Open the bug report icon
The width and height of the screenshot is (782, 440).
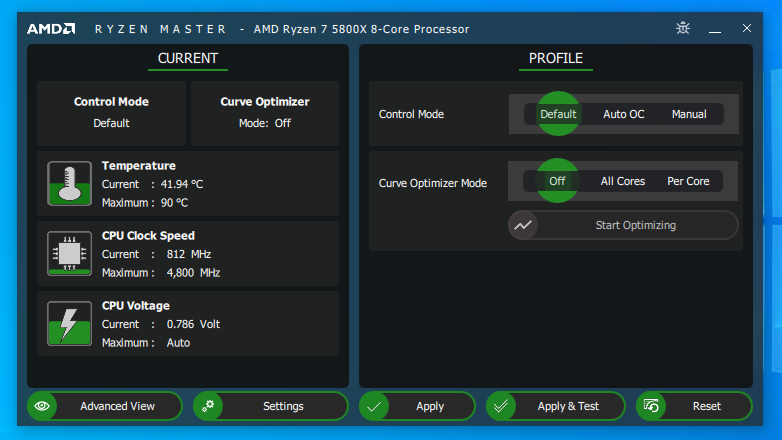tap(683, 28)
